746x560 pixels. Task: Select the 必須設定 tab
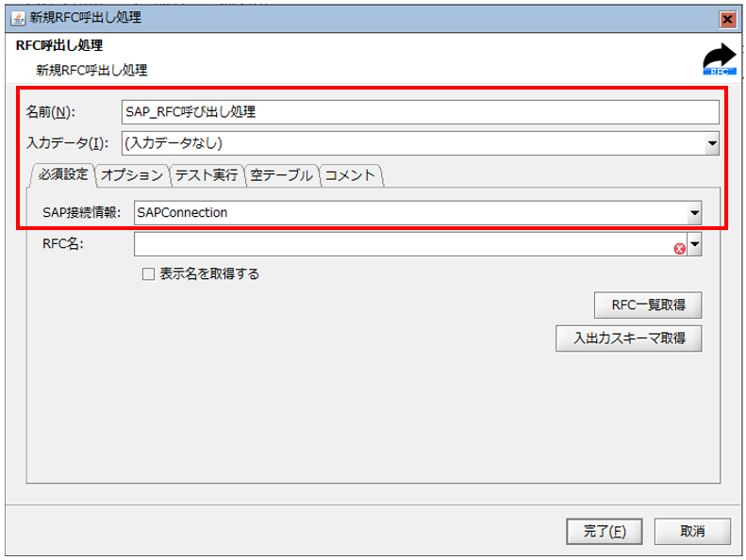[63, 175]
